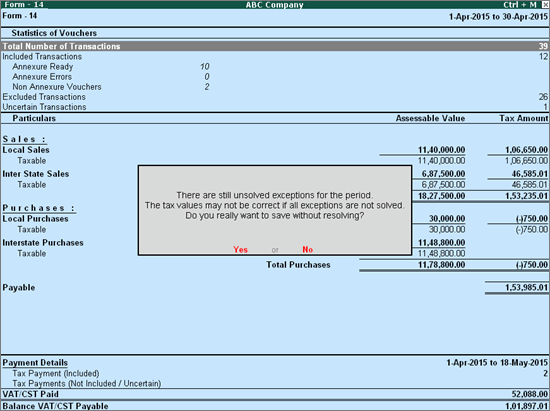The width and height of the screenshot is (550, 411).
Task: Select Interstate Purchases entry
Action: point(43,243)
